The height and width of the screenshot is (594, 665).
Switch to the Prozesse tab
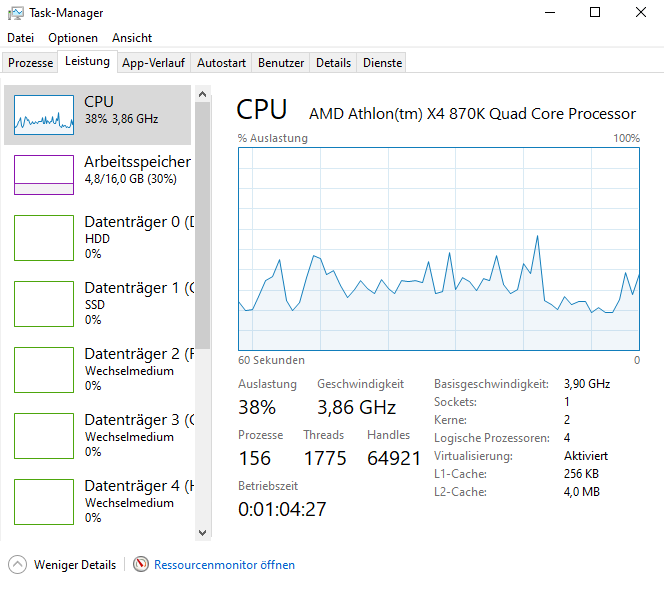point(30,63)
